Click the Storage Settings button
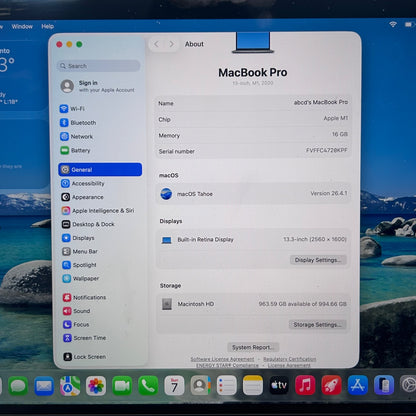Viewport: 416px width, 416px height. pyautogui.click(x=317, y=325)
